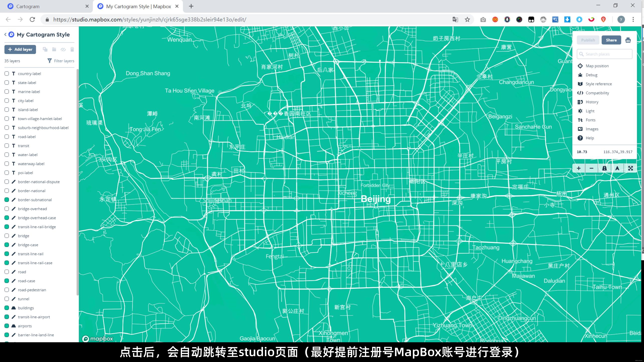Check the city-label layer checkbox
This screenshot has width=644, height=362.
(7, 101)
